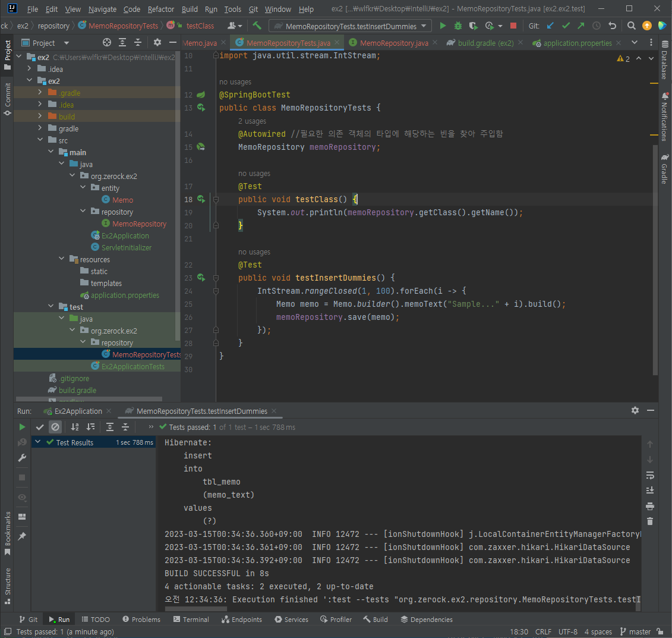Print console output printer icon
Image resolution: width=672 pixels, height=638 pixels.
tap(649, 507)
